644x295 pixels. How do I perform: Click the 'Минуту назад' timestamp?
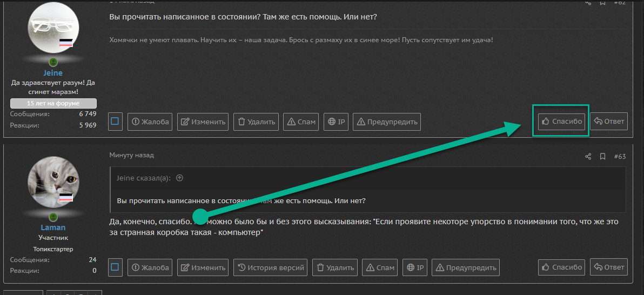pos(131,155)
